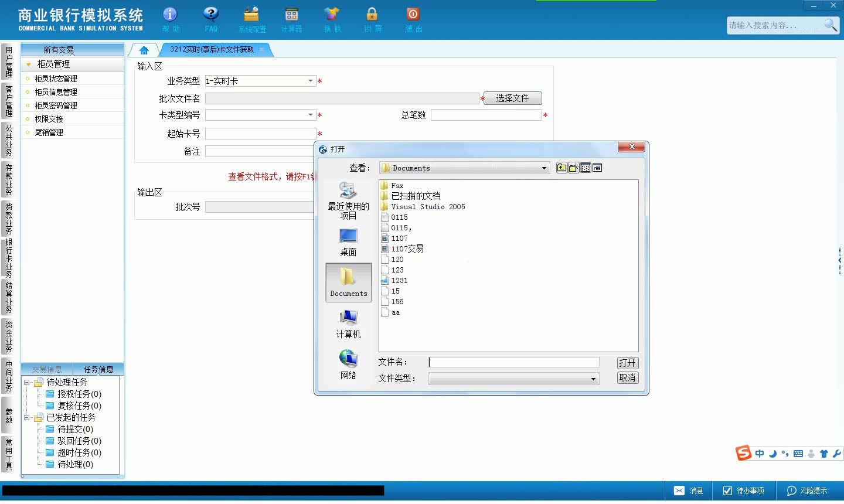Click the search magnifier icon
This screenshot has width=844, height=504.
coord(831,25)
